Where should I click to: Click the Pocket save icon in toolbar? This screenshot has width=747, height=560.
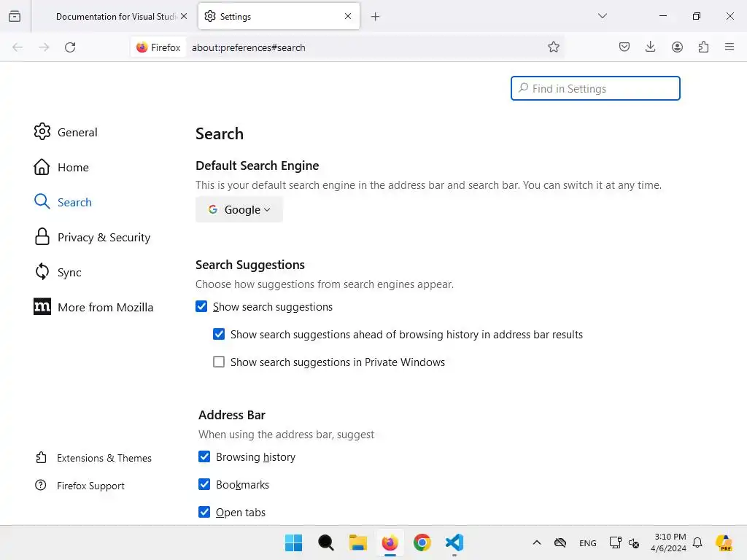tap(624, 47)
